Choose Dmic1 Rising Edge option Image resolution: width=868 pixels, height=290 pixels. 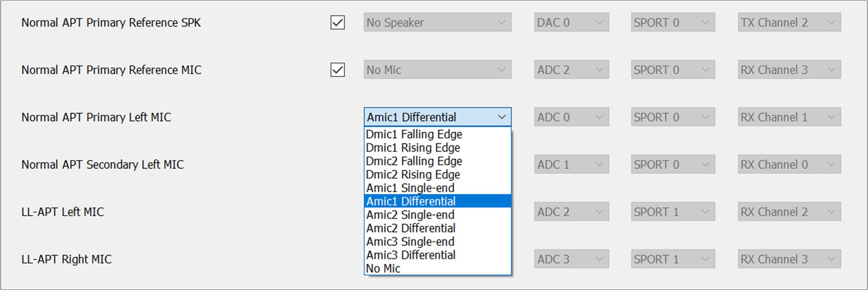pyautogui.click(x=438, y=148)
